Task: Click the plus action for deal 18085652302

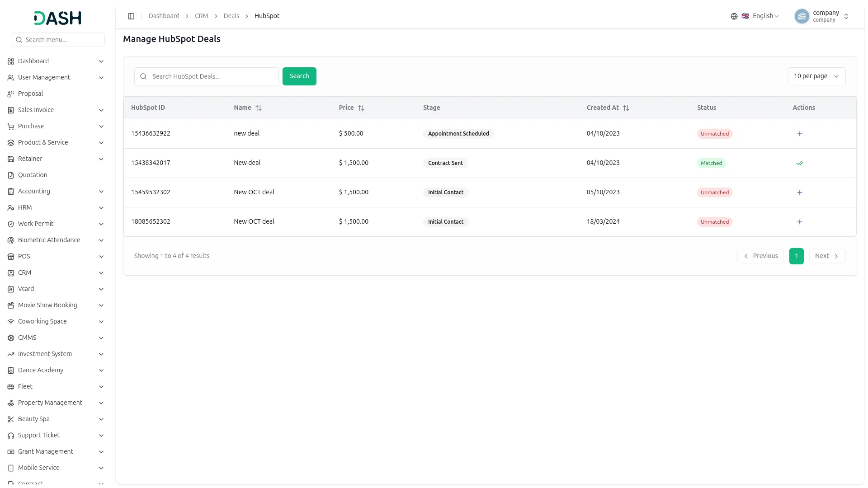Action: [x=800, y=222]
